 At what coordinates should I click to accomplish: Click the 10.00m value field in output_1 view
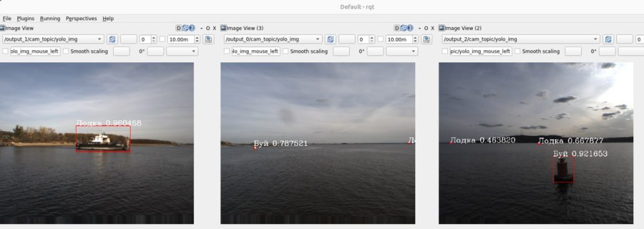pyautogui.click(x=180, y=40)
